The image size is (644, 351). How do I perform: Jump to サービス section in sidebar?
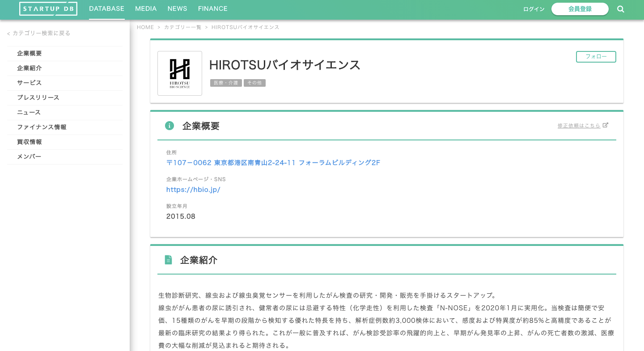click(65, 83)
